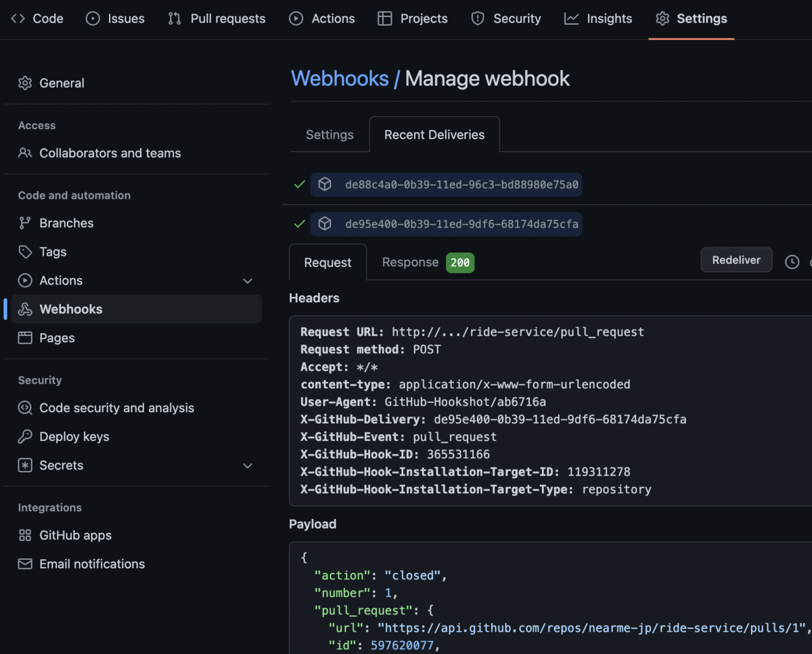Click green checkmark of de95e400 delivery

pos(299,224)
